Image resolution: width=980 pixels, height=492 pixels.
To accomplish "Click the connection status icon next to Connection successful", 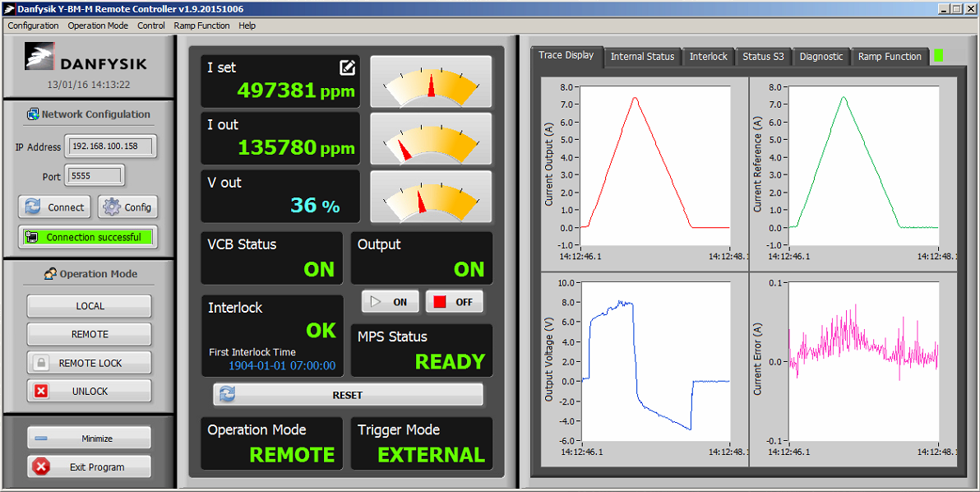I will click(x=30, y=238).
